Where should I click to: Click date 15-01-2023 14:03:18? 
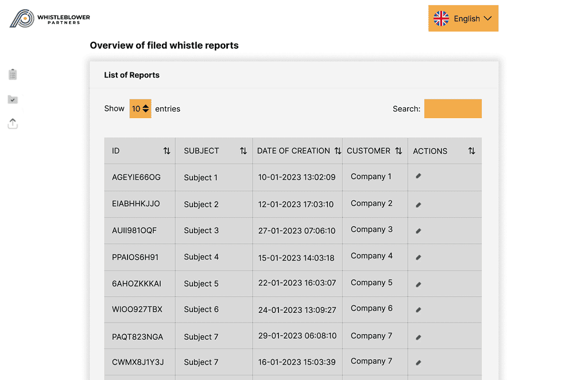click(296, 258)
